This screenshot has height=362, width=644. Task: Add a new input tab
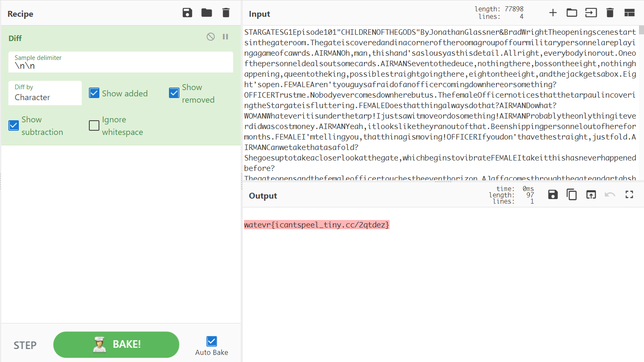click(x=553, y=13)
